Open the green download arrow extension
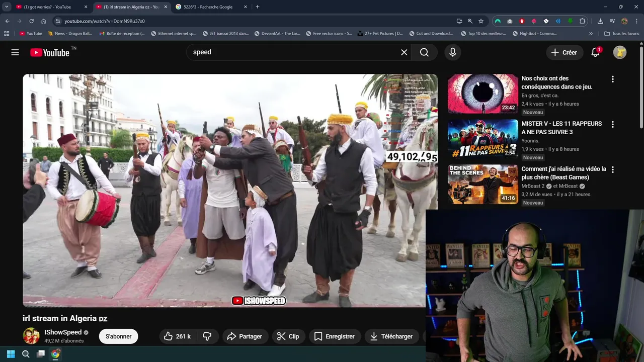The image size is (644, 362). coord(570,21)
